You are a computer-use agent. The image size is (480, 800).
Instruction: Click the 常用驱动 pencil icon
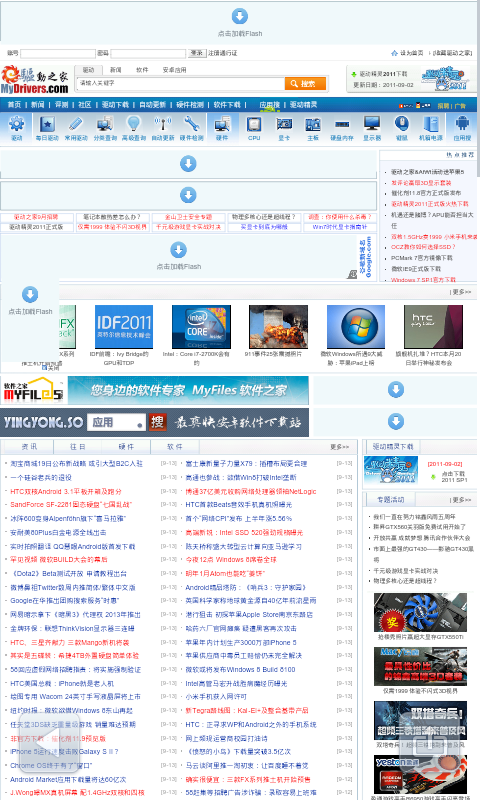click(x=75, y=124)
